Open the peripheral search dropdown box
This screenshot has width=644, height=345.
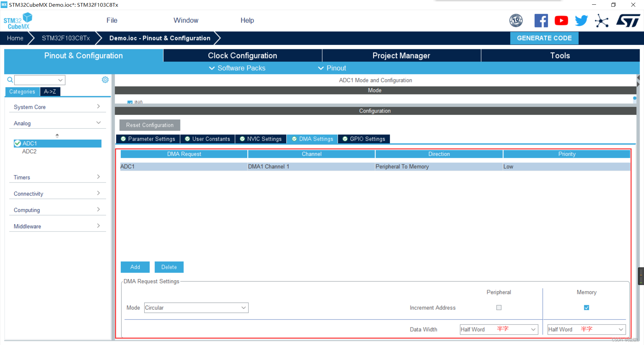click(x=40, y=80)
